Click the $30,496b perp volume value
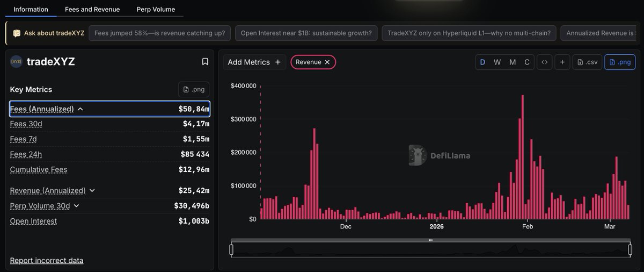The width and height of the screenshot is (644, 272). coord(192,206)
